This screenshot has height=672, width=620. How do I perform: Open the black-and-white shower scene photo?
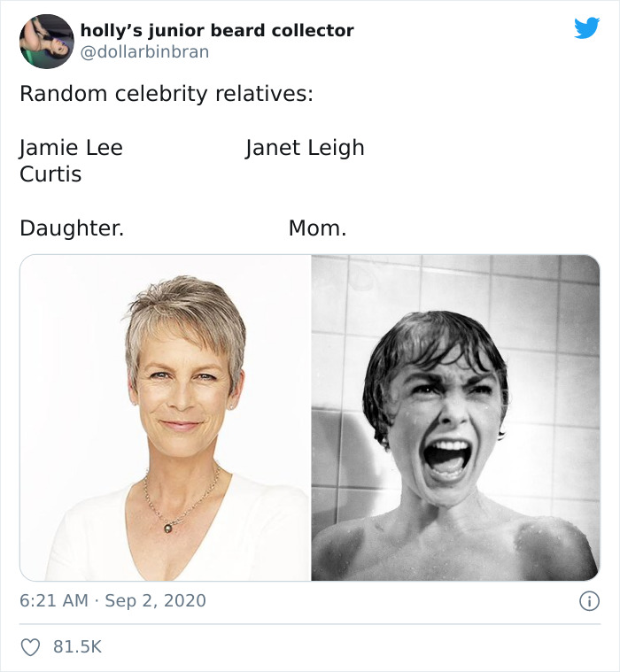455,418
